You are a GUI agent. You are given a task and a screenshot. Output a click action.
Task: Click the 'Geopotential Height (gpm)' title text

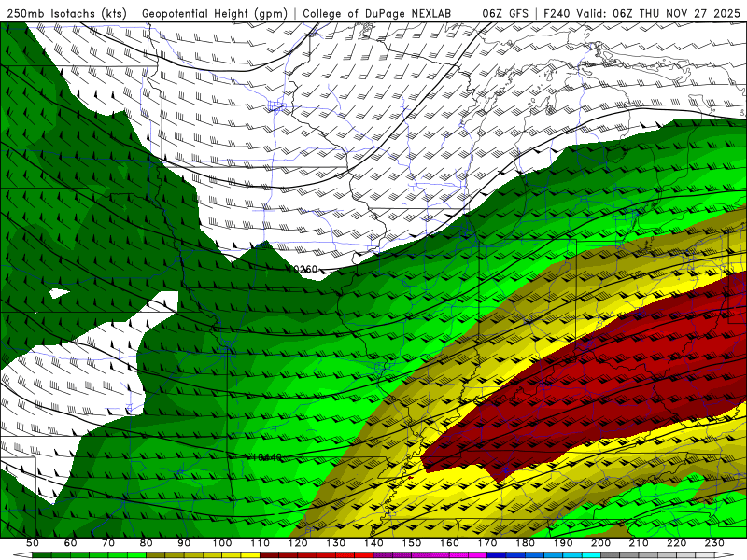tap(215, 14)
